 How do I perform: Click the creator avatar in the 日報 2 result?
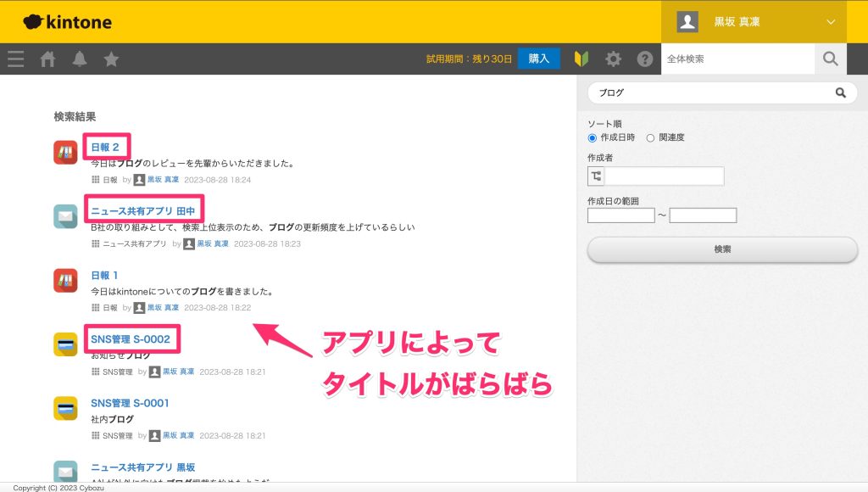coord(140,180)
